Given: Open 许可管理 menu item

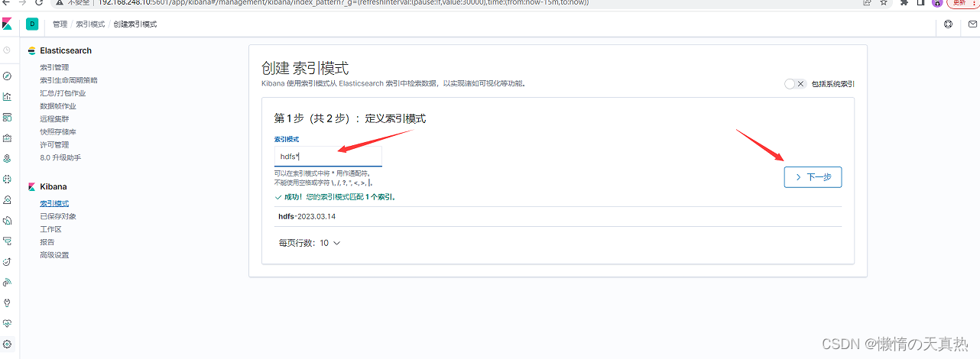Looking at the screenshot, I should 54,144.
